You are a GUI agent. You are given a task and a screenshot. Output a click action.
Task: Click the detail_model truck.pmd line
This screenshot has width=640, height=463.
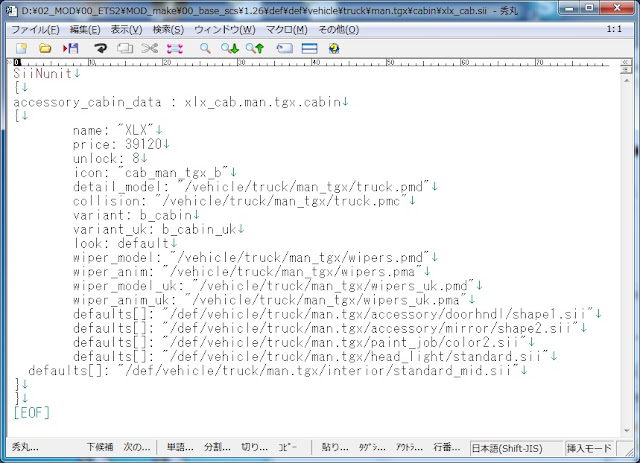(255, 187)
